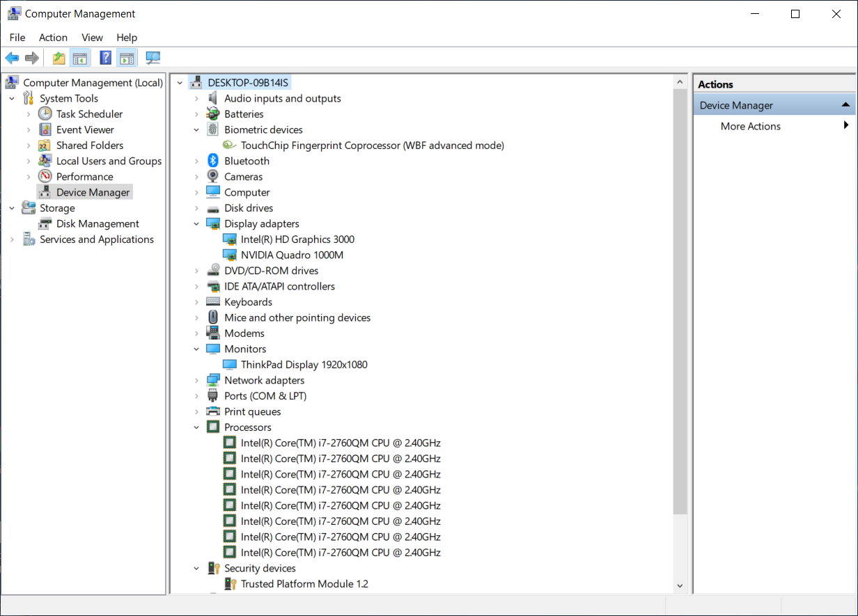Open the View menu
Image resolution: width=858 pixels, height=616 pixels.
coord(92,38)
